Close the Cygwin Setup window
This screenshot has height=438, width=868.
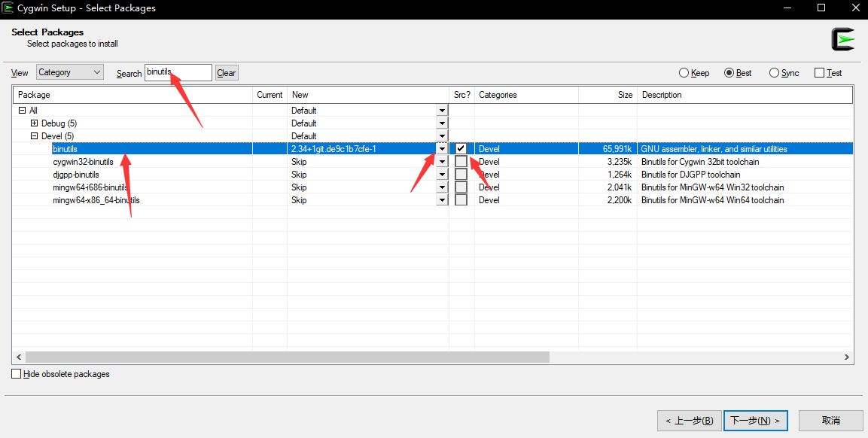pyautogui.click(x=854, y=8)
